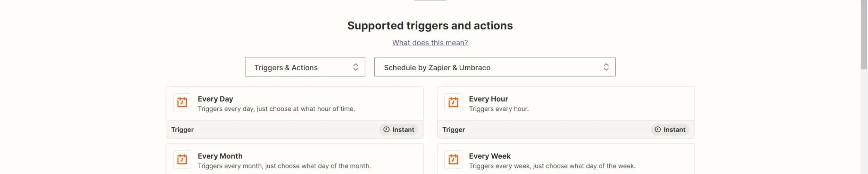
Task: Click the Every Hour schedule calendar icon
Action: [x=453, y=102]
